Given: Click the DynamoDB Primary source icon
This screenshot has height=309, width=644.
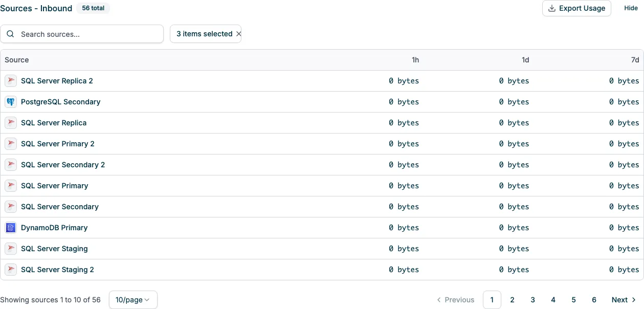Looking at the screenshot, I should click(11, 228).
